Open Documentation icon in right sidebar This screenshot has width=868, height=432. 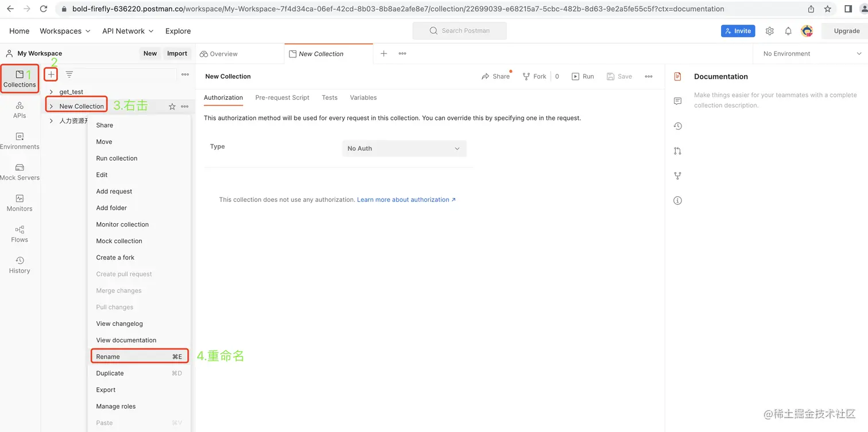click(x=677, y=76)
